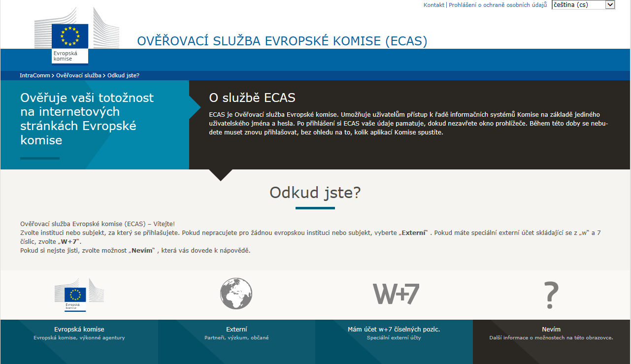This screenshot has width=631, height=364.
Task: Click the bold „Nevím“ text in instructions
Action: (141, 250)
